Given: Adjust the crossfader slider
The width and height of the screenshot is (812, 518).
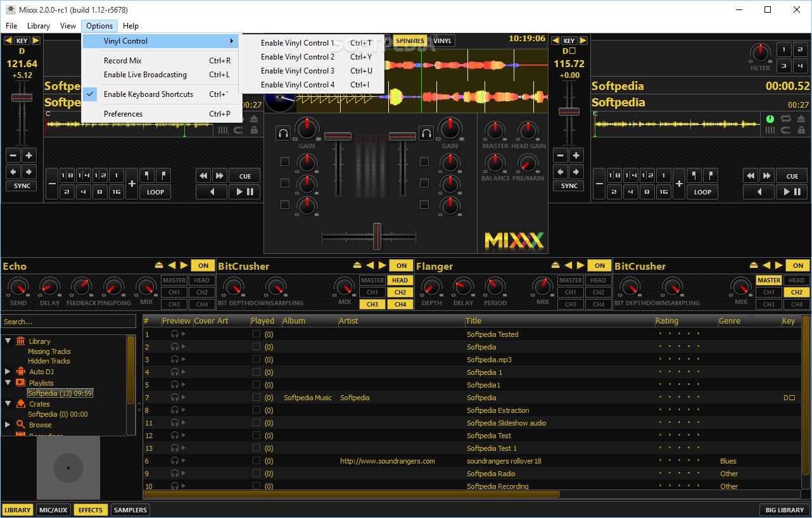Looking at the screenshot, I should tap(377, 236).
